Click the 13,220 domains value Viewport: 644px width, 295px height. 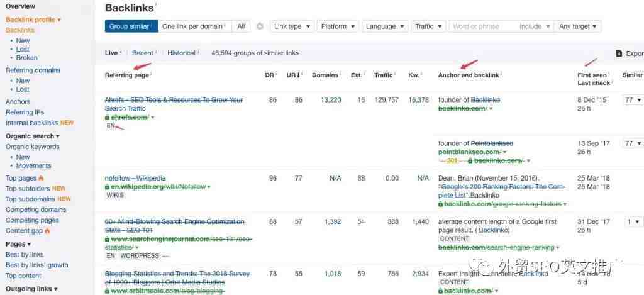(x=331, y=100)
